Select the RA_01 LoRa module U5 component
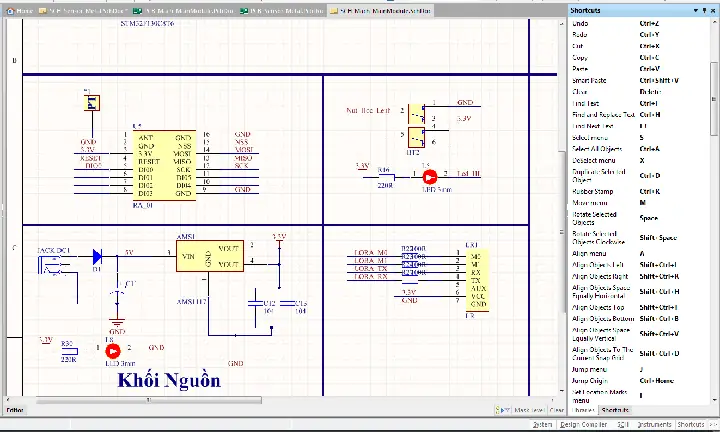 pyautogui.click(x=164, y=165)
